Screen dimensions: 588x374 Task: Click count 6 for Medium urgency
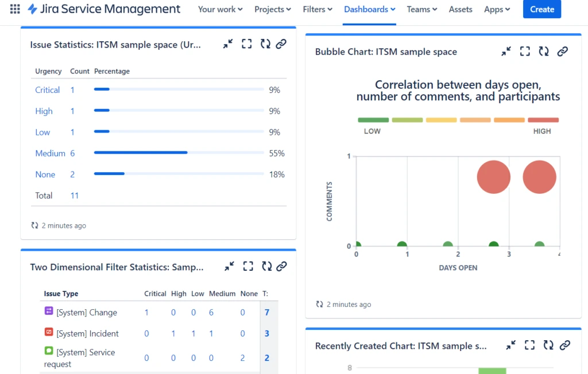pos(72,153)
